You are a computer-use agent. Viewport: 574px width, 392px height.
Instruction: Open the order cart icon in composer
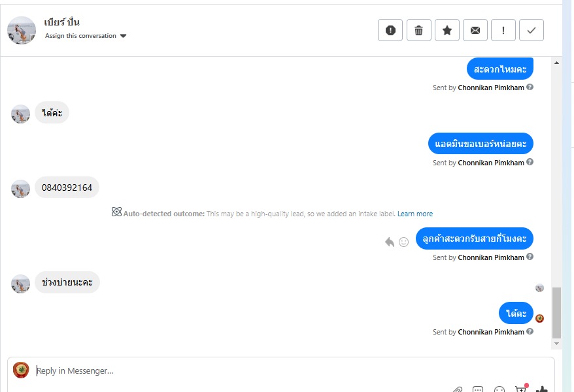point(520,389)
